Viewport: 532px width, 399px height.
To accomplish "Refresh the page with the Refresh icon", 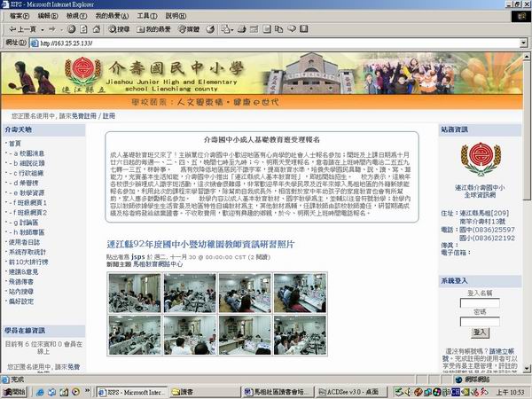I will click(83, 29).
